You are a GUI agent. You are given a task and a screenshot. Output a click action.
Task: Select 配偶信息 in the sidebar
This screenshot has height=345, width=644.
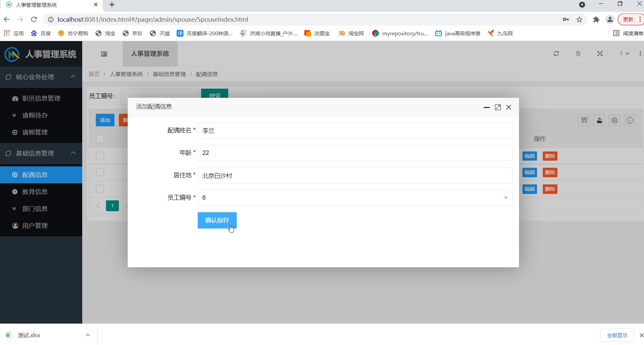point(41,175)
